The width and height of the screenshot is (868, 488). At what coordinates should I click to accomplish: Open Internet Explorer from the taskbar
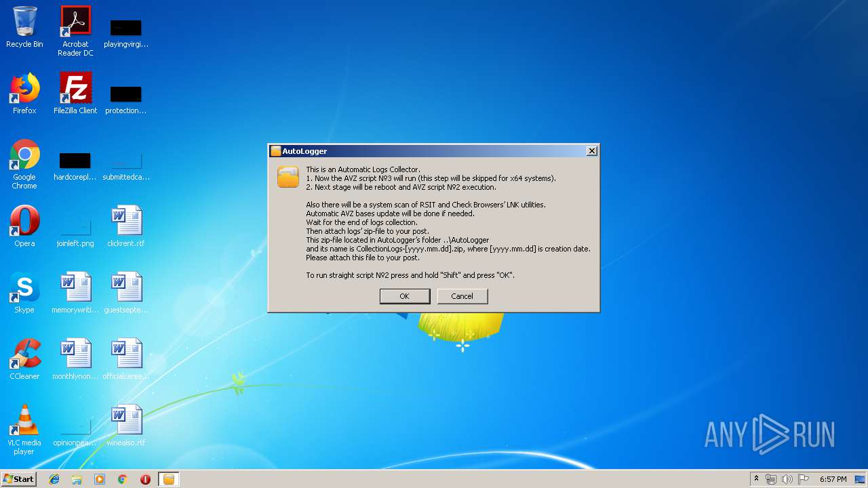(54, 479)
